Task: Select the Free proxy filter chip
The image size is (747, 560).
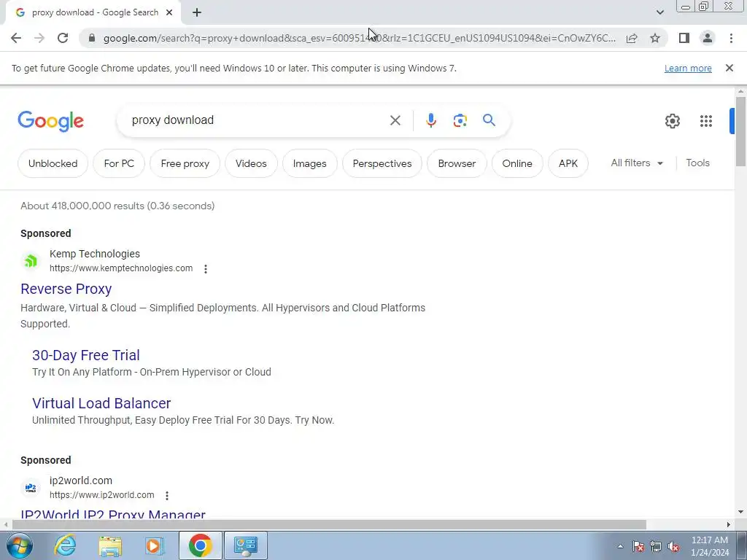Action: (x=185, y=163)
